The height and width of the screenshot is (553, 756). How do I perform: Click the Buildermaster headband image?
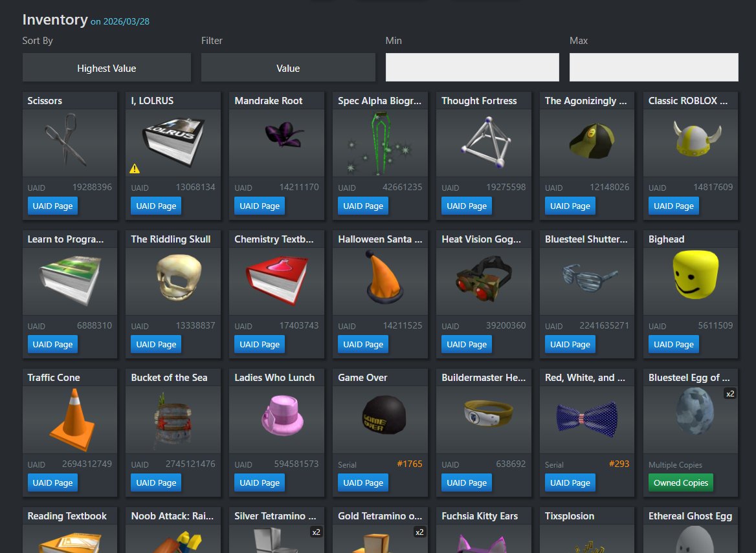(484, 420)
